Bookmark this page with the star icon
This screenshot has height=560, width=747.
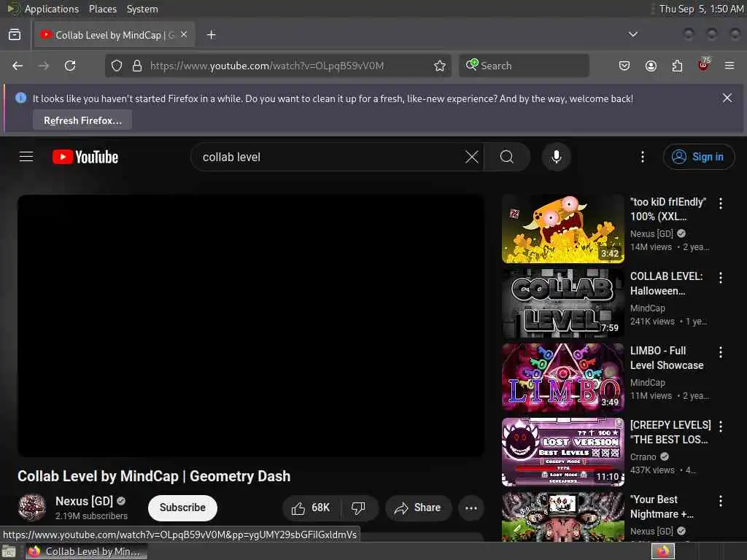[440, 66]
